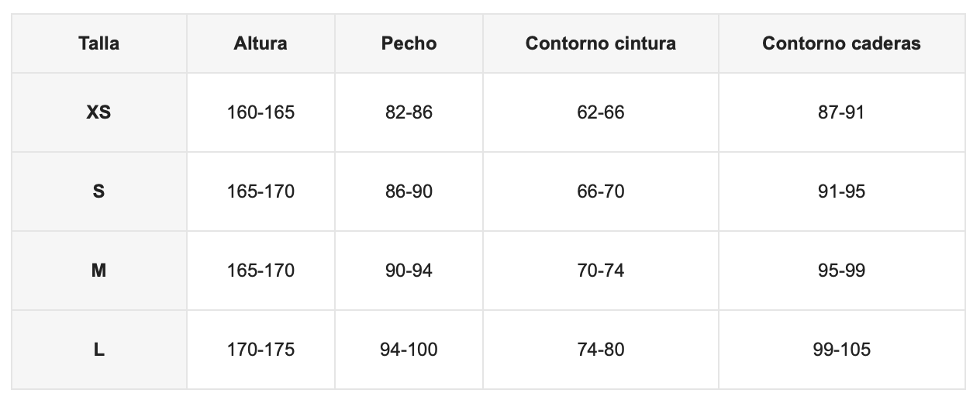Select the 70-74 waist cell
This screenshot has height=400, width=980.
pyautogui.click(x=601, y=271)
